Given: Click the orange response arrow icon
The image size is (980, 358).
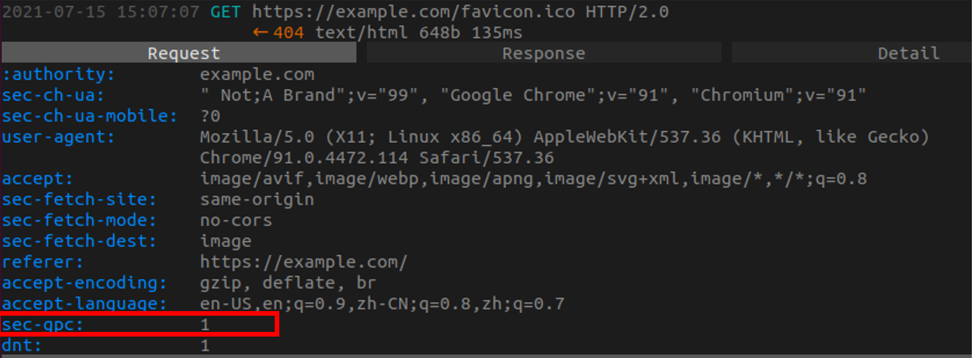Looking at the screenshot, I should coord(260,32).
